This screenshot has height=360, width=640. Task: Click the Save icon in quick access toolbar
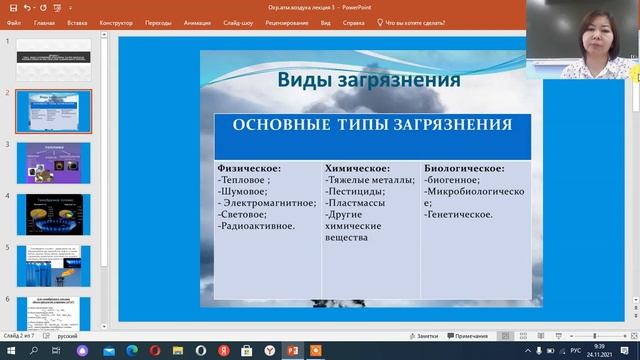pyautogui.click(x=13, y=8)
